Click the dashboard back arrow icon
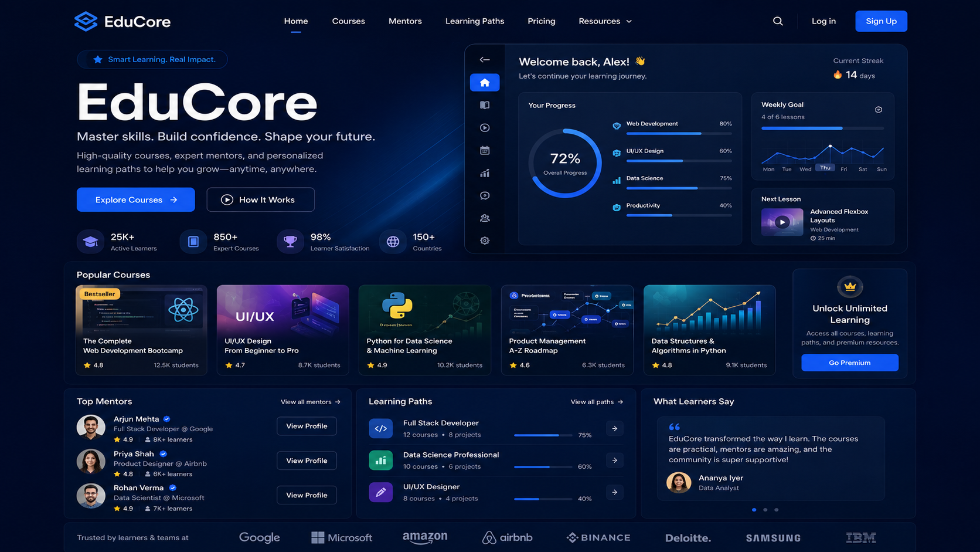The image size is (980, 552). point(485,59)
